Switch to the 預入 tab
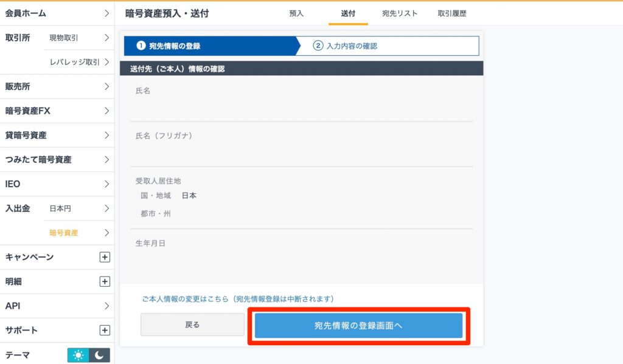Viewport: 623px width, 364px height. 296,13
